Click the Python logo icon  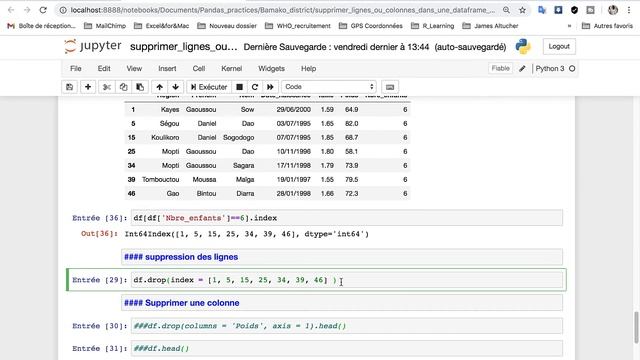(x=523, y=47)
